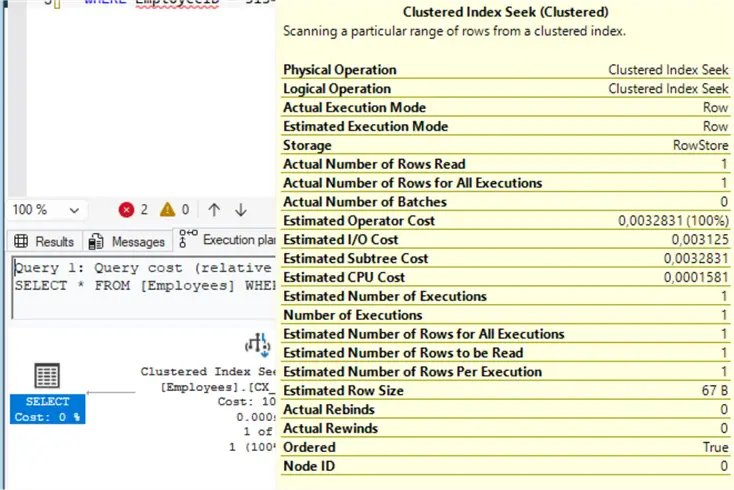
Task: Click the Actual Rewinds row
Action: click(506, 428)
